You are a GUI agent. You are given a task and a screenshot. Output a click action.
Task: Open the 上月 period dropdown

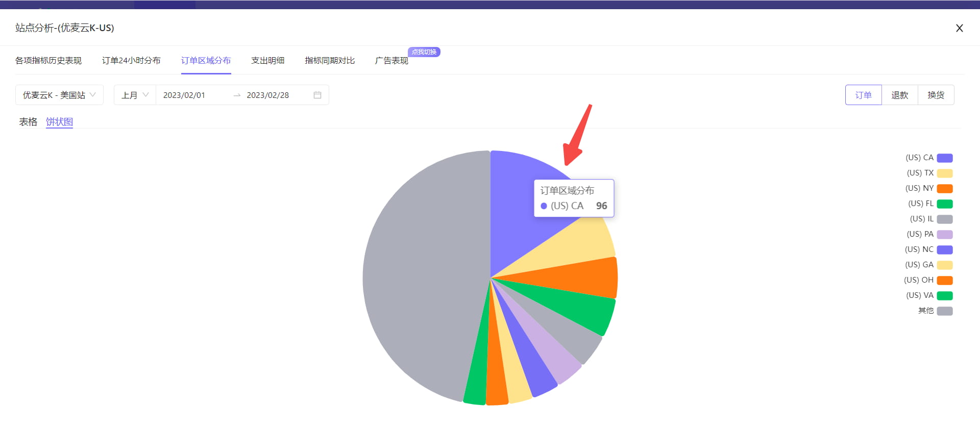[x=135, y=95]
